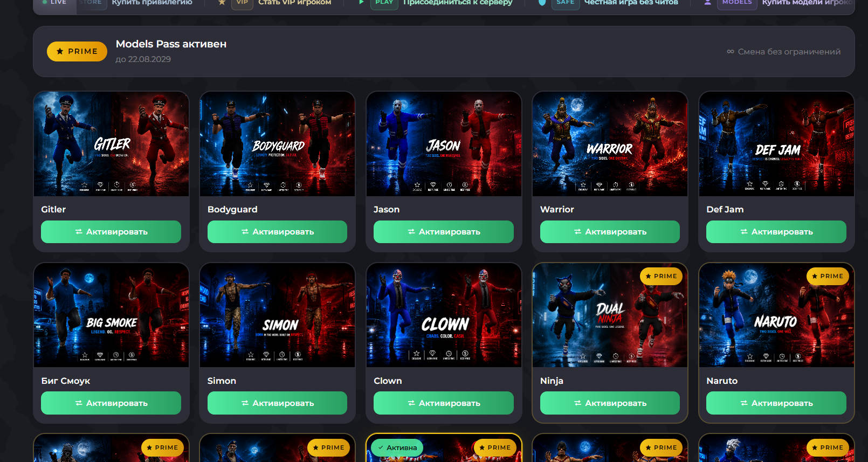Viewport: 868px width, 462px height.
Task: Open the Gitler preview image
Action: pos(111,144)
